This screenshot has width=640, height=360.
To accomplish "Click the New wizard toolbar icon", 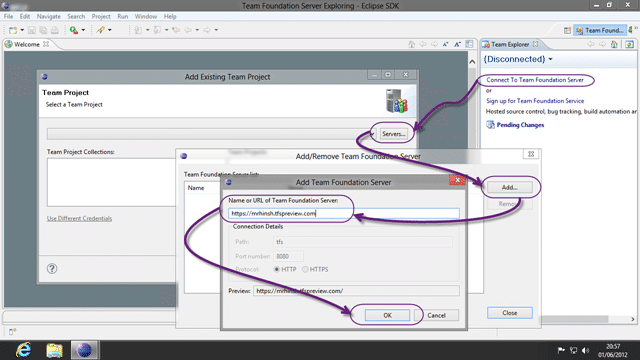I will [13, 30].
